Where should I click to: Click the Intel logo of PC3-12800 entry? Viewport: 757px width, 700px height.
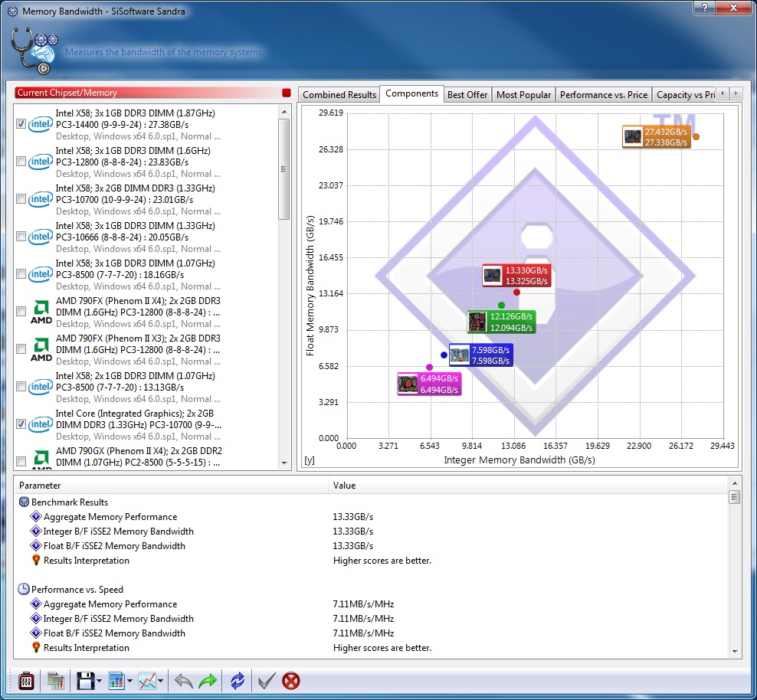pyautogui.click(x=41, y=162)
